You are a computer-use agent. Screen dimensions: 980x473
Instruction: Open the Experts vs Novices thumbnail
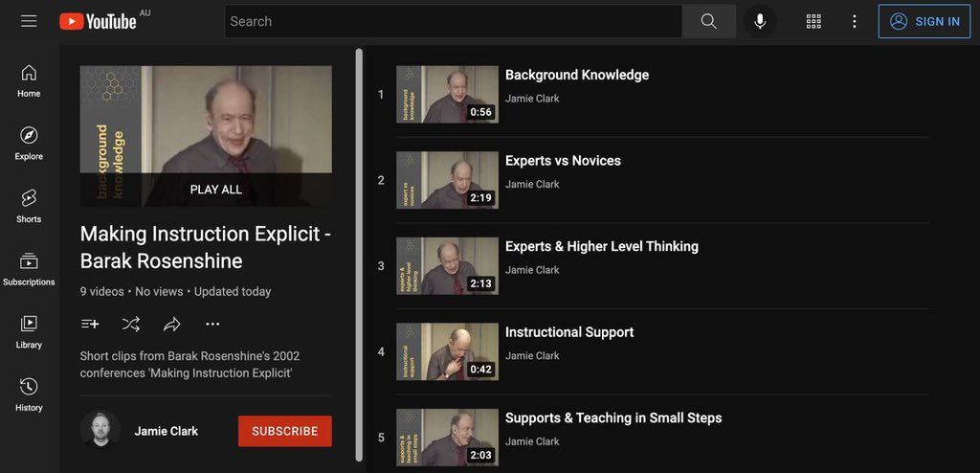click(x=448, y=180)
